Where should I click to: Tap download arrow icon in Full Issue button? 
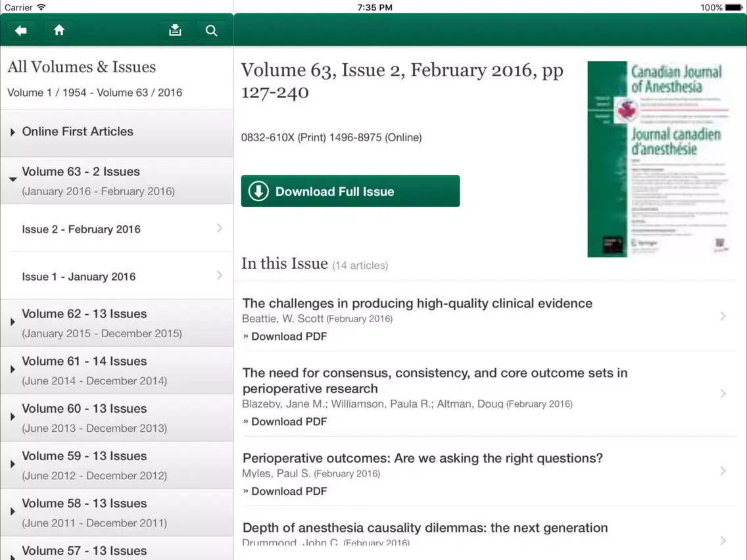click(258, 191)
